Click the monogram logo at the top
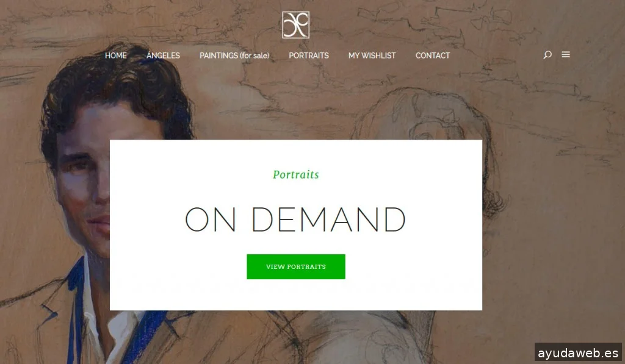The image size is (625, 364). click(x=295, y=24)
